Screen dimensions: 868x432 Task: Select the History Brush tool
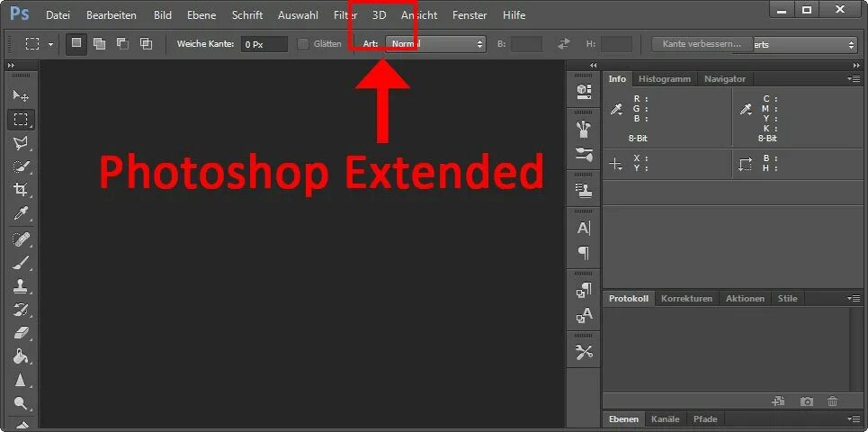21,309
